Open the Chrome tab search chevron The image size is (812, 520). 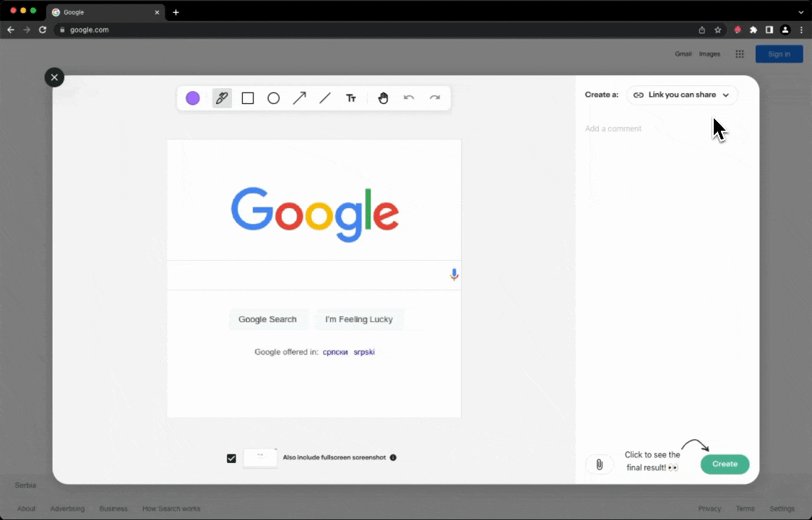[x=800, y=12]
